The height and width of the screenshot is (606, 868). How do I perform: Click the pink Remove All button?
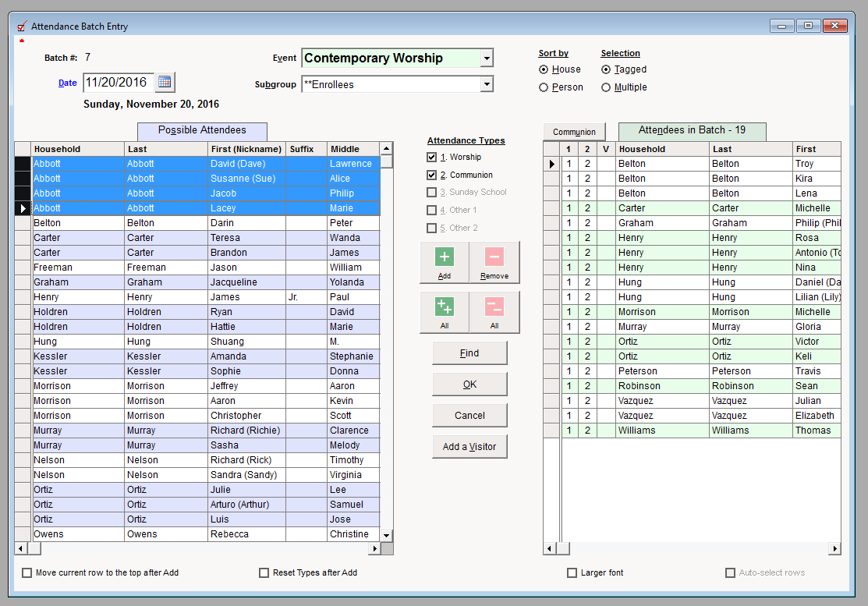coord(494,312)
